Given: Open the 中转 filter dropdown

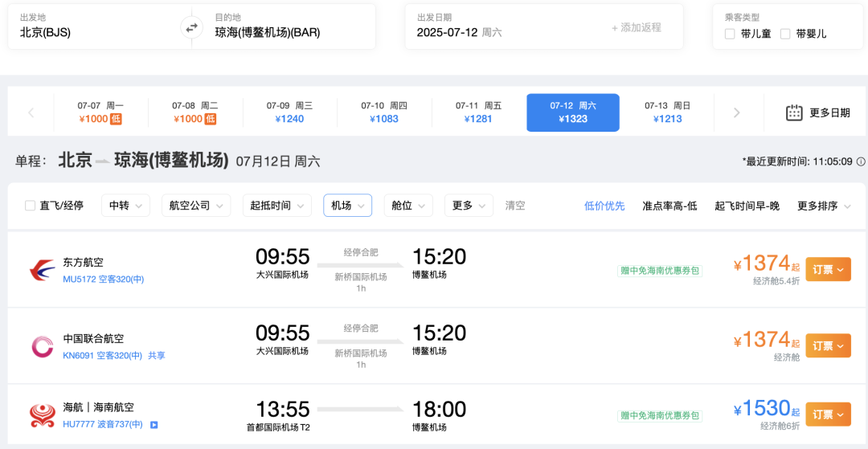Looking at the screenshot, I should [125, 206].
